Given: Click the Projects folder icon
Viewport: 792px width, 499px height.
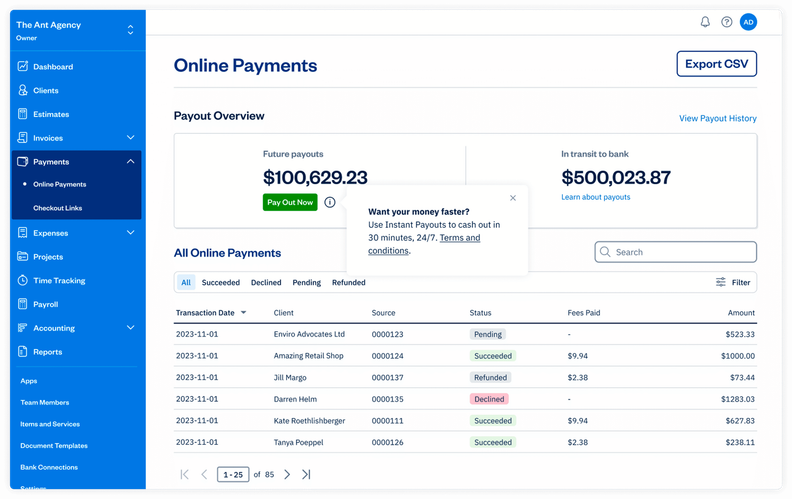Looking at the screenshot, I should 22,256.
